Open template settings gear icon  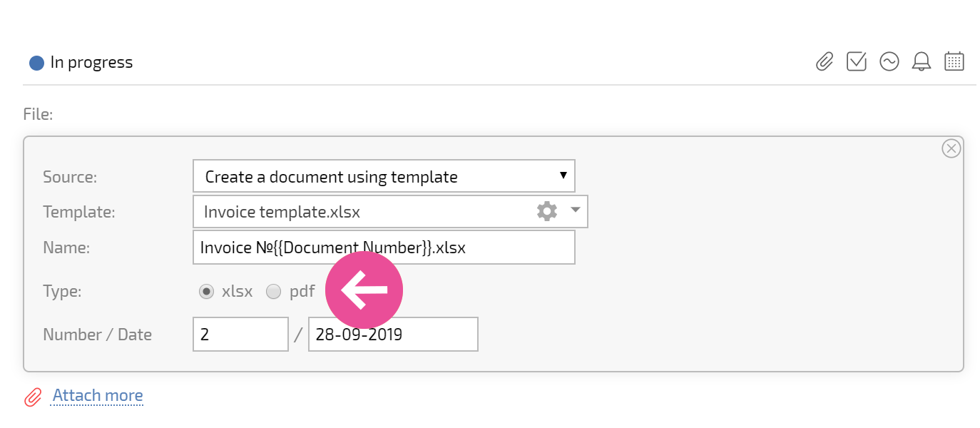coord(547,211)
